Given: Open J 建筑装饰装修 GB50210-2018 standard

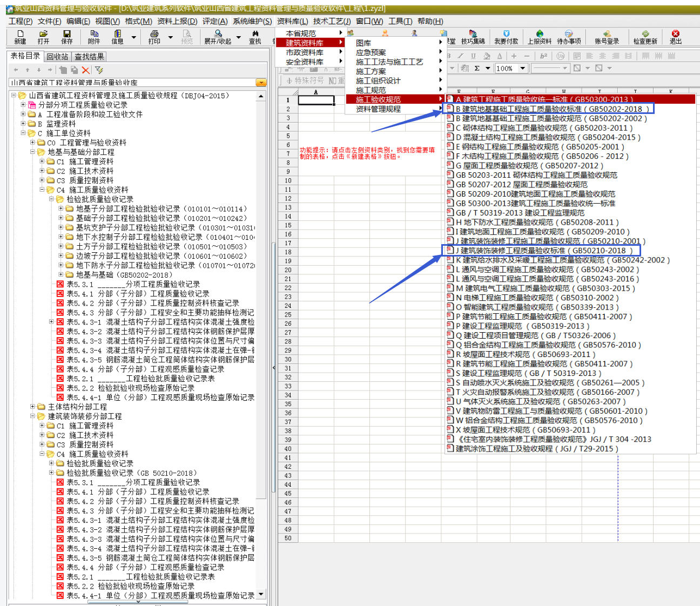Looking at the screenshot, I should point(542,251).
